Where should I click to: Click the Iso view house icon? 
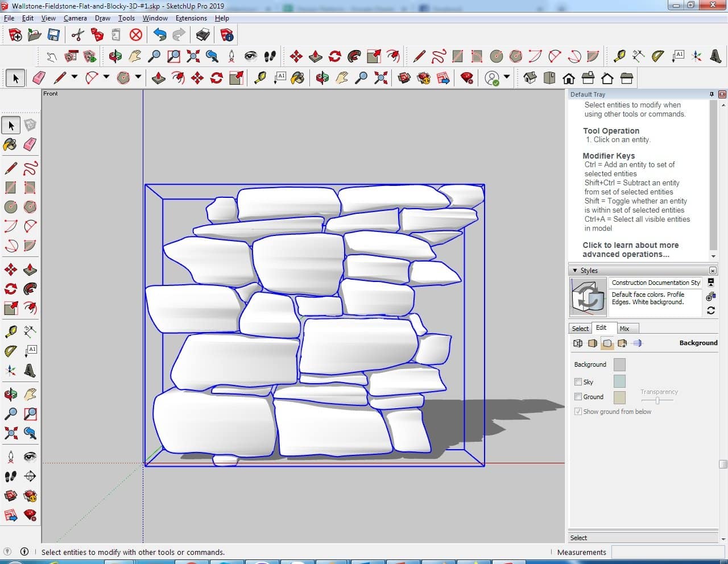tap(530, 78)
